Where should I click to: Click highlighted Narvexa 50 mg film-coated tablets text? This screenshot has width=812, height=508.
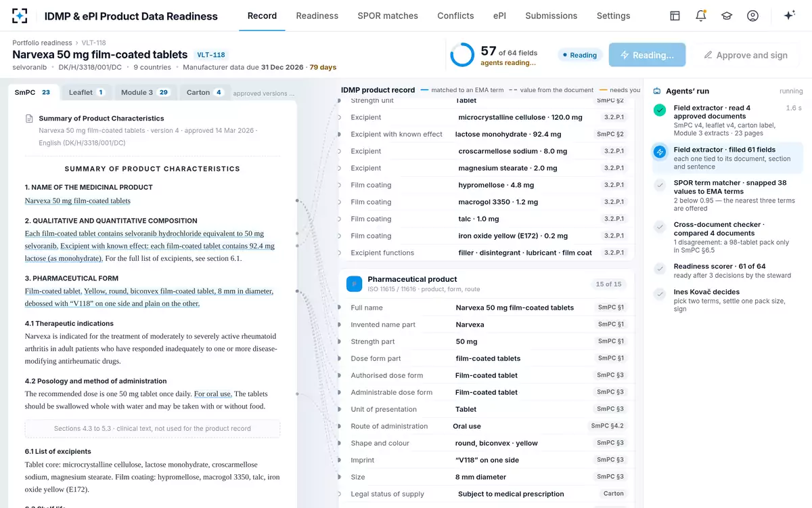click(x=78, y=200)
